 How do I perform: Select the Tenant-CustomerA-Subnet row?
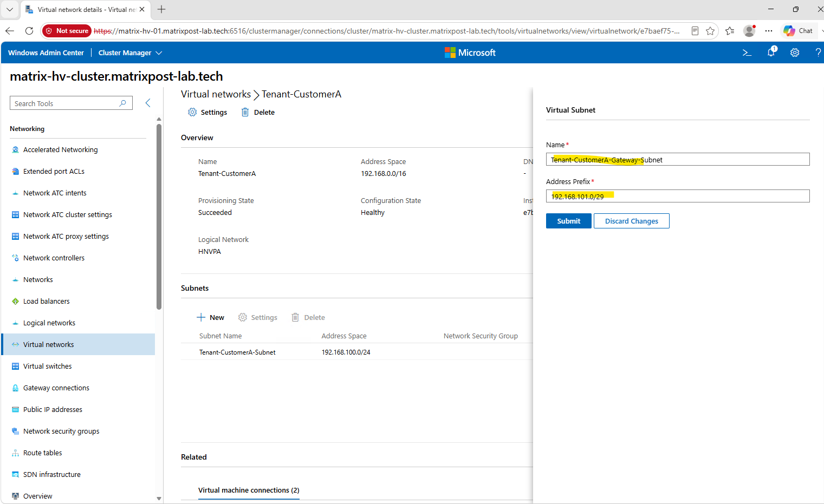(357, 352)
